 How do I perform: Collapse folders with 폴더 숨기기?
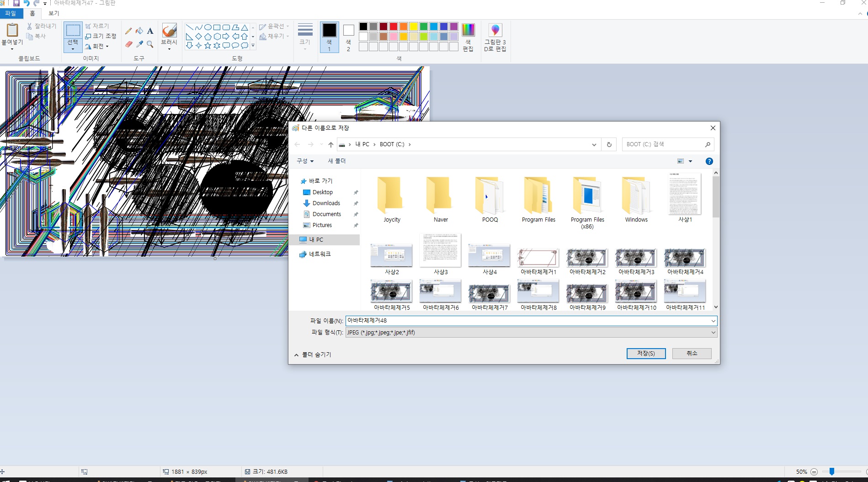pyautogui.click(x=313, y=355)
